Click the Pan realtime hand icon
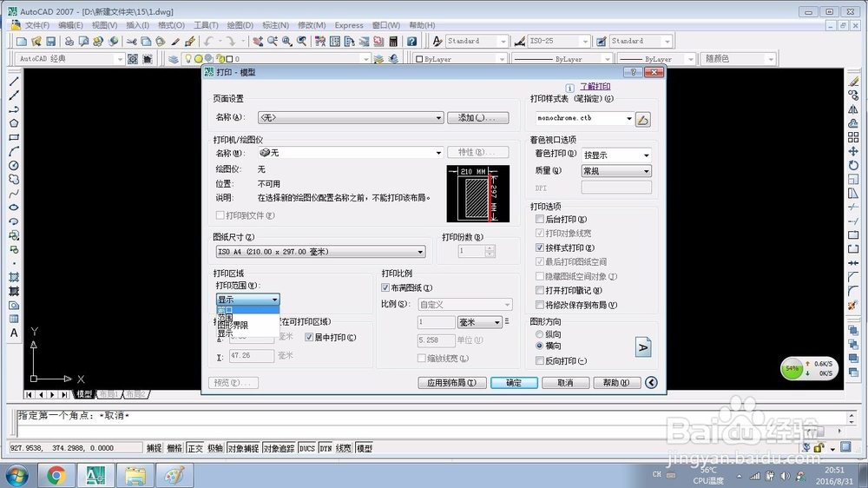This screenshot has width=868, height=488. tap(258, 41)
